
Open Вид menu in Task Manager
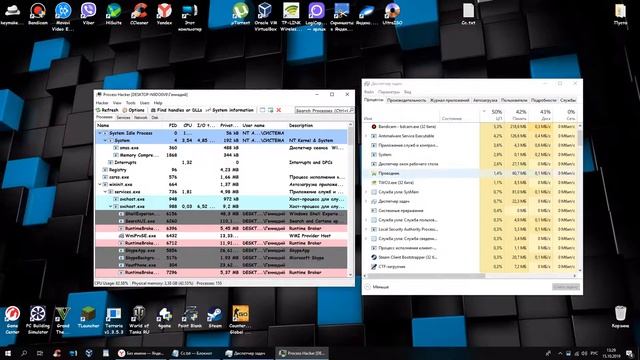(407, 92)
